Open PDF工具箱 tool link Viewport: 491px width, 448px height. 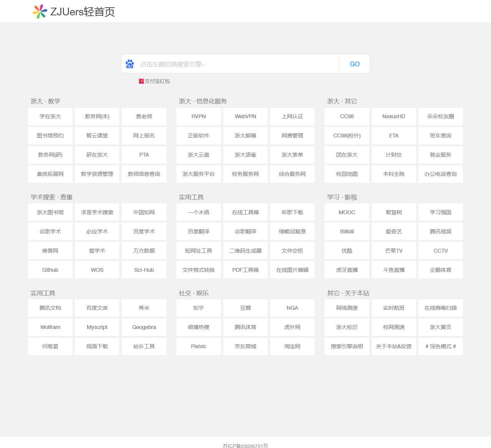coord(245,269)
